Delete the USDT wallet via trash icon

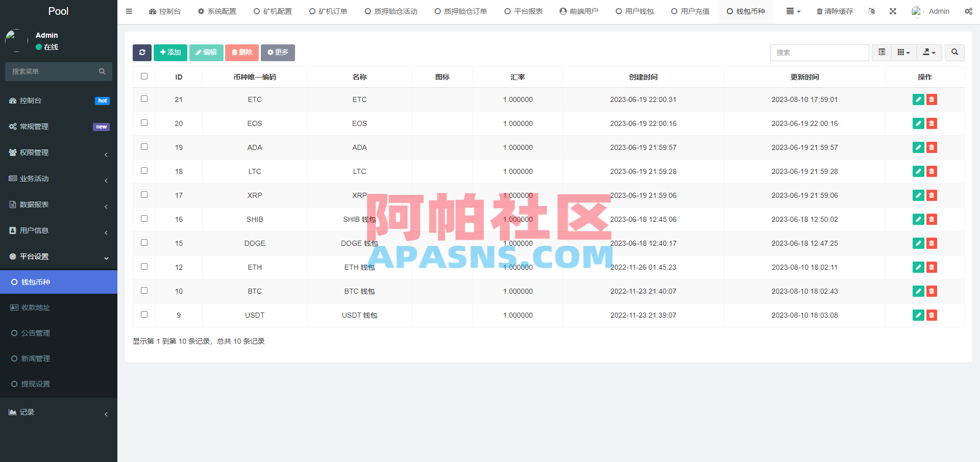click(932, 315)
